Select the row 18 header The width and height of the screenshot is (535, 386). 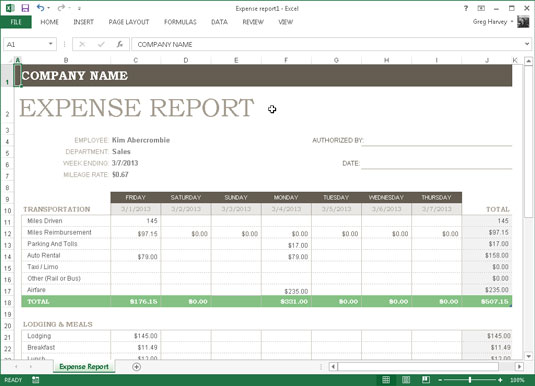coord(8,302)
